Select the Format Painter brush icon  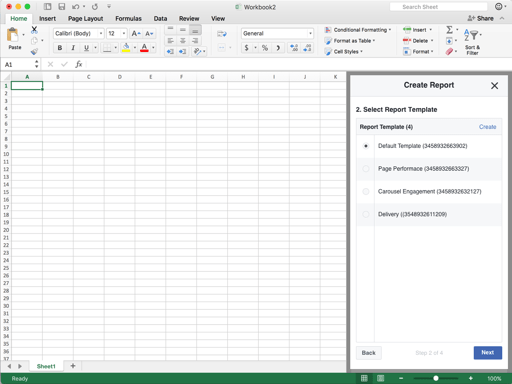point(34,51)
